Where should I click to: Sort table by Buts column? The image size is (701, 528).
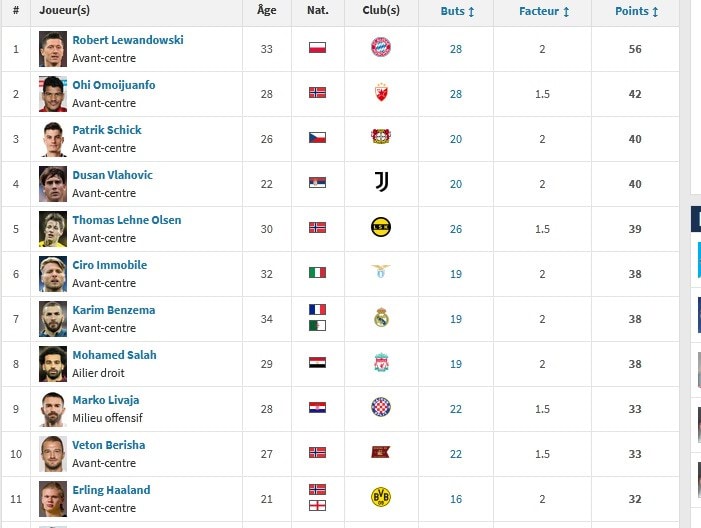coord(457,12)
